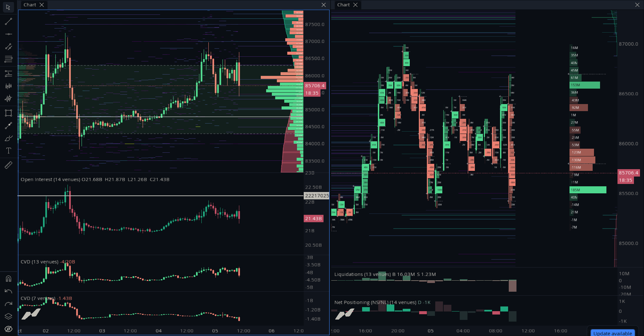This screenshot has height=336, width=644.
Task: Open the layers object list
Action: pos(8,316)
